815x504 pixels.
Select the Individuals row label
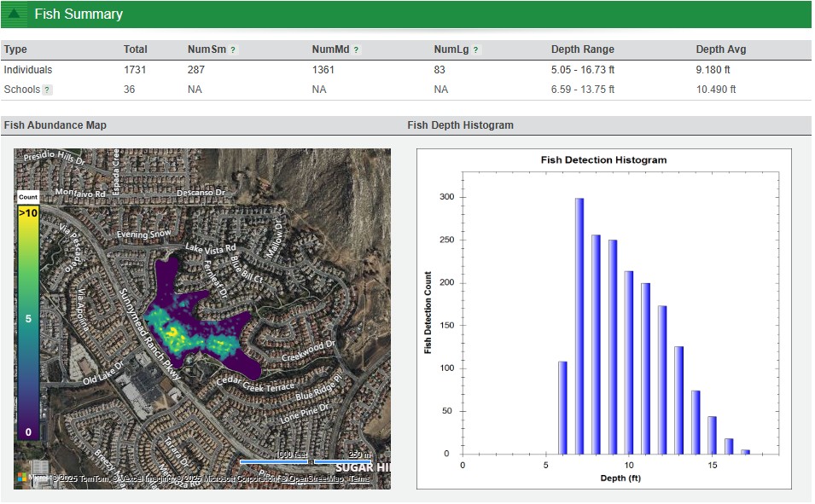(x=28, y=70)
